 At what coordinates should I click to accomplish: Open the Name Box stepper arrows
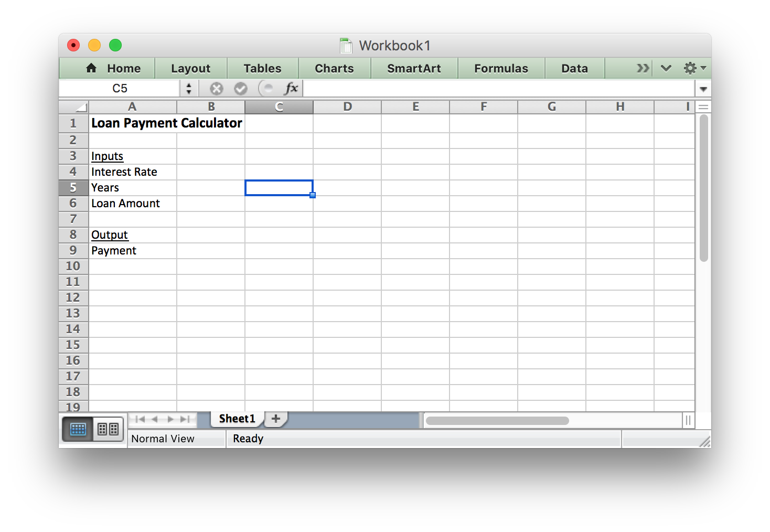pos(189,89)
